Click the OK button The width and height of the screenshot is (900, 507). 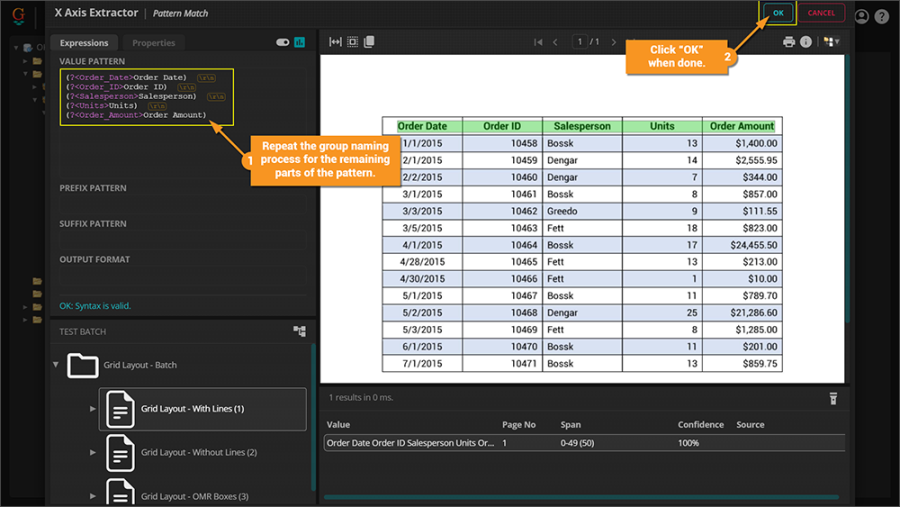point(778,13)
